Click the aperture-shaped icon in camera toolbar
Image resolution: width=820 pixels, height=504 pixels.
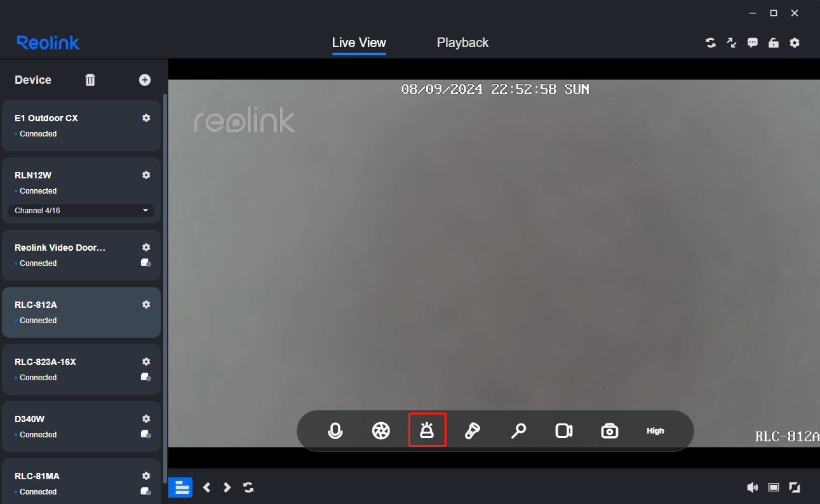point(381,431)
